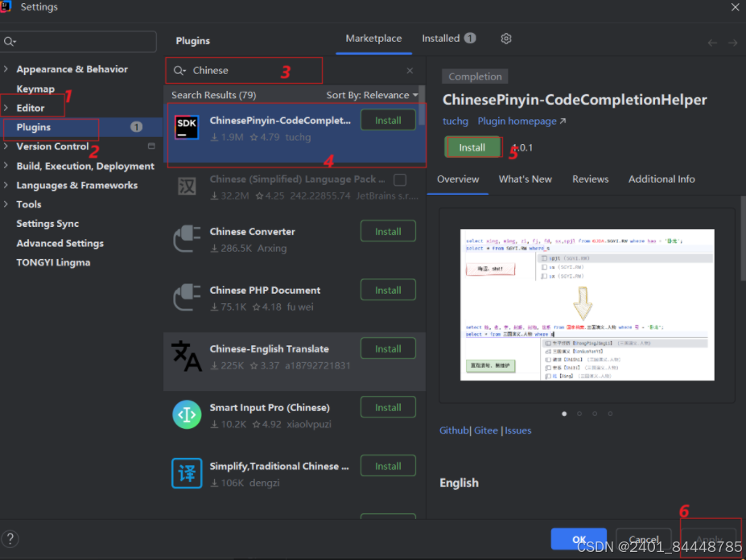
Task: Click the Simplify Traditional Chinese plugin icon
Action: point(187,473)
